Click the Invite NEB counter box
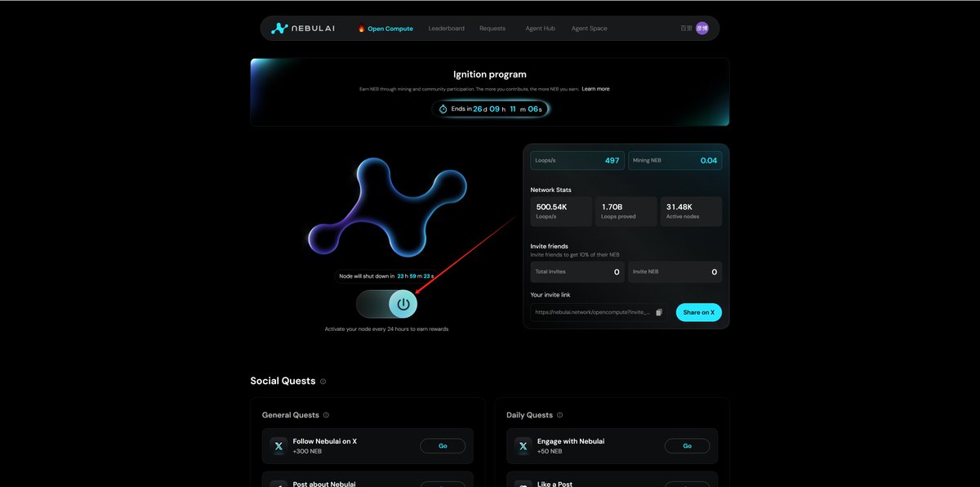The height and width of the screenshot is (487, 980). [x=675, y=272]
